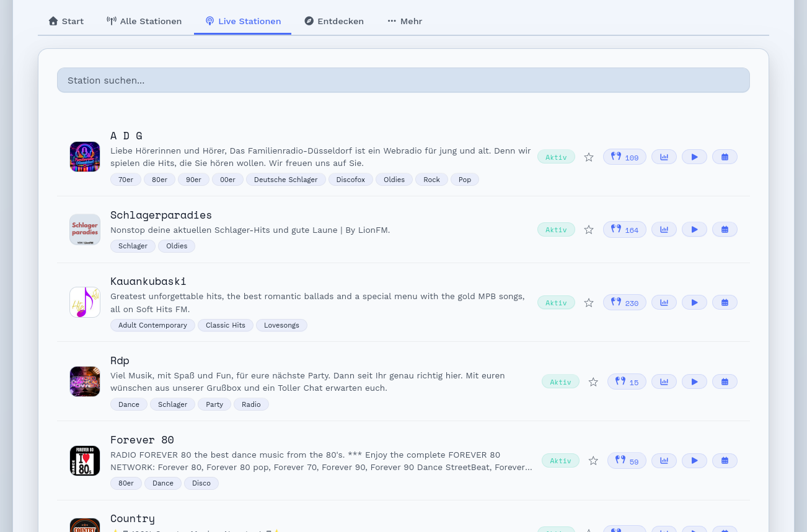
Task: Open the Start tab
Action: 66,21
